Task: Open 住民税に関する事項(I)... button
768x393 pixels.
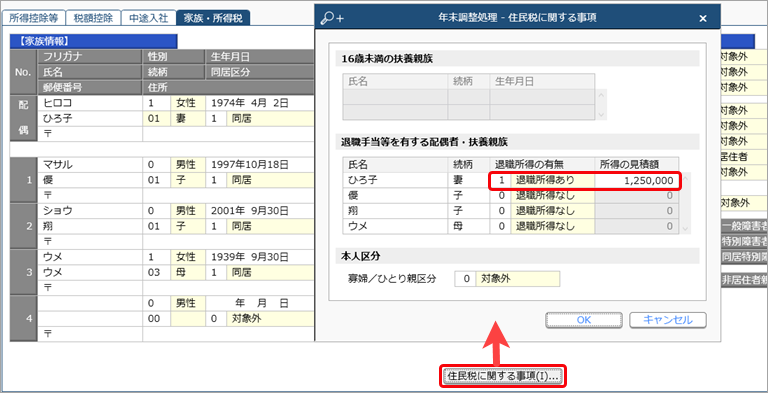Action: [x=503, y=376]
